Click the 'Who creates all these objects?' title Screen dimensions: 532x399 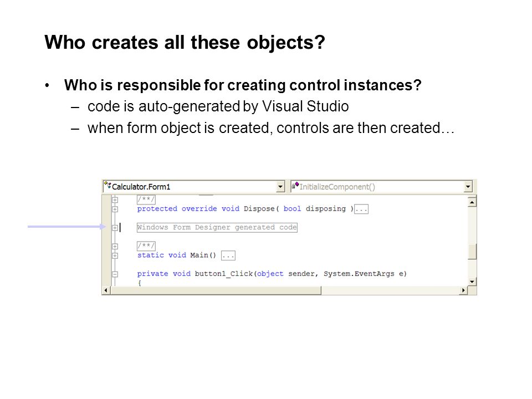[185, 43]
